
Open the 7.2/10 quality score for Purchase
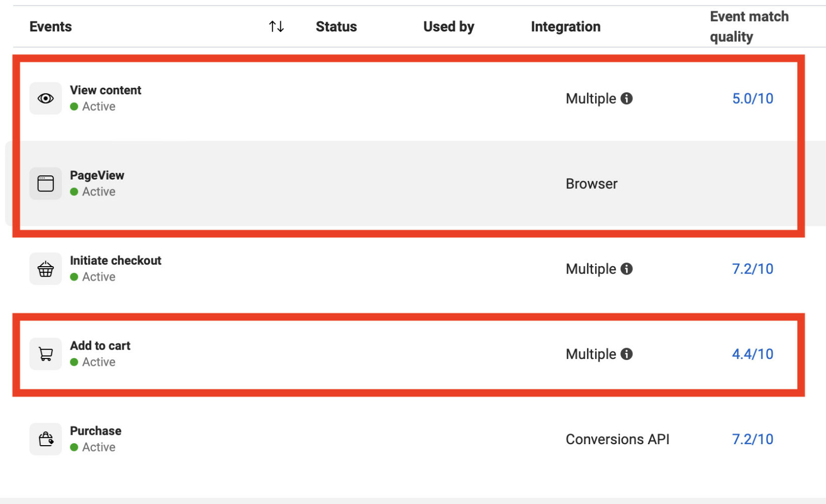click(752, 439)
